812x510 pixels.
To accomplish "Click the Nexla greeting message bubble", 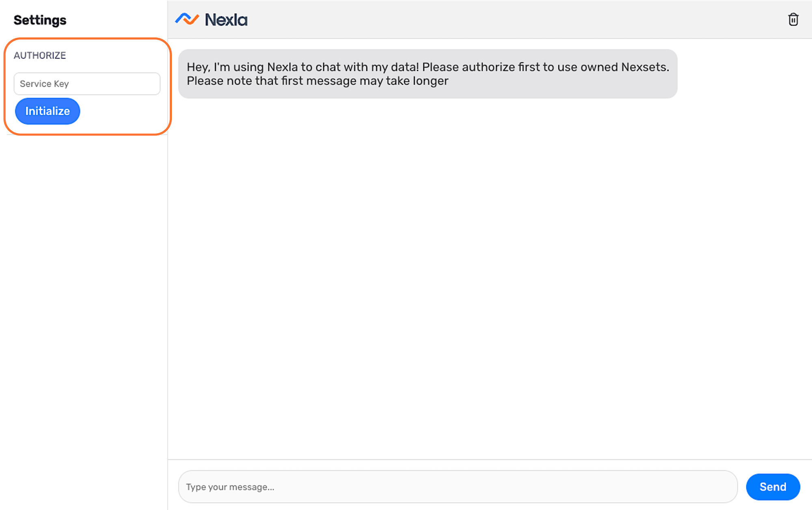I will (428, 74).
